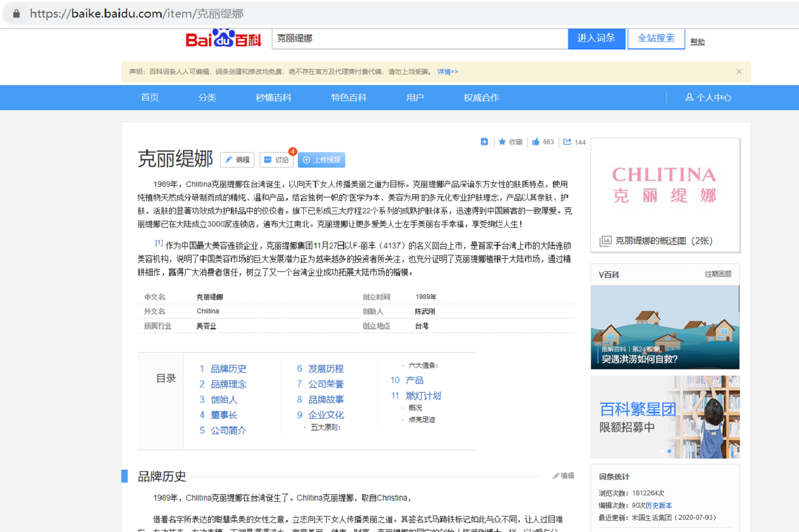Close the yellow notice banner
Screen dimensions: 799x532
pyautogui.click(x=739, y=72)
